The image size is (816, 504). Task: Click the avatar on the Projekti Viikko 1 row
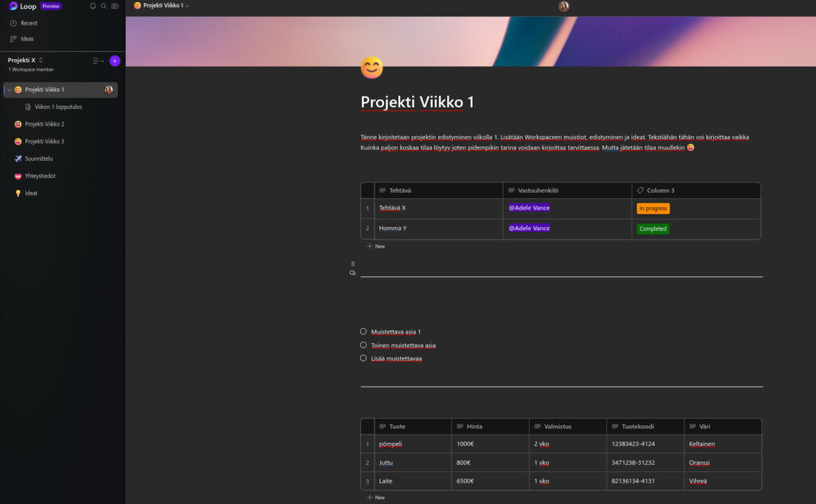click(108, 89)
